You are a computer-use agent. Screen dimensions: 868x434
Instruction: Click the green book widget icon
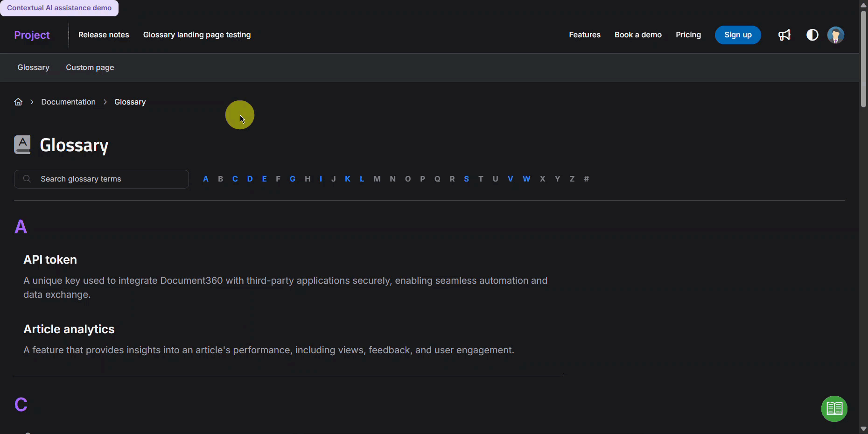pyautogui.click(x=834, y=409)
